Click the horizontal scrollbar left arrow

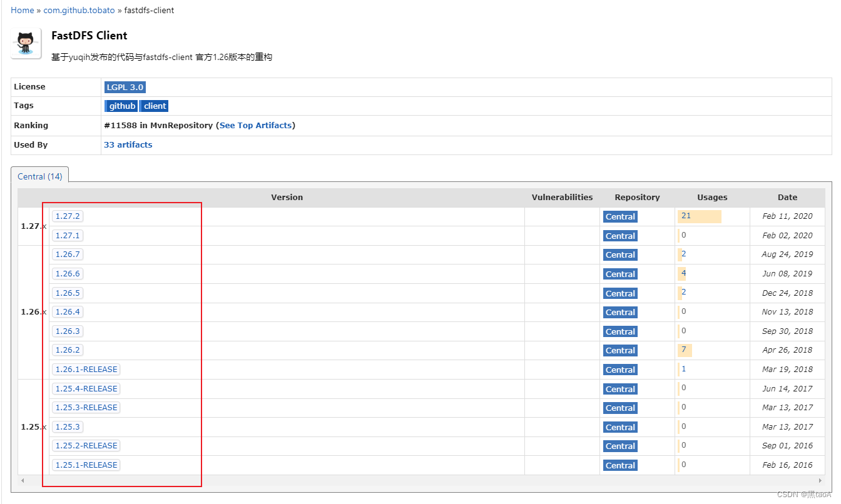[x=23, y=480]
